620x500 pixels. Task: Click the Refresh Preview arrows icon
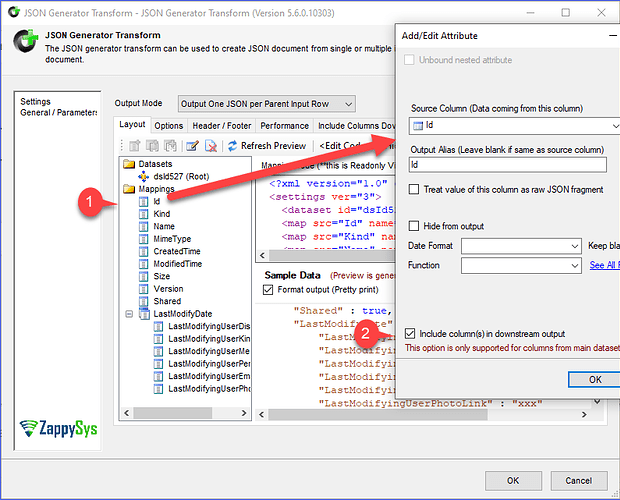(x=232, y=146)
